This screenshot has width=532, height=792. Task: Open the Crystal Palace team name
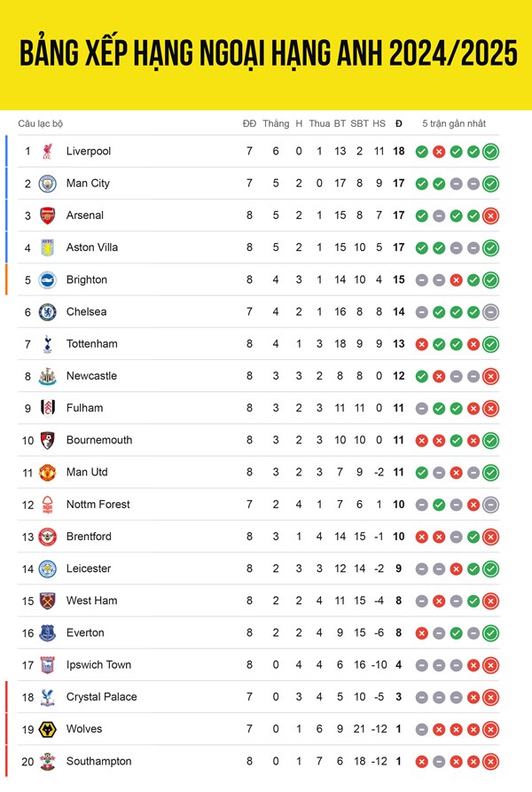tap(101, 697)
